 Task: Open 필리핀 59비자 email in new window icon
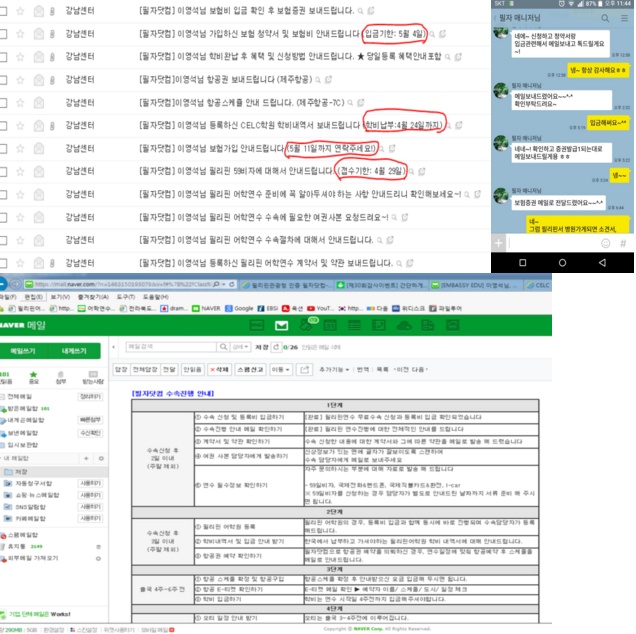(422, 172)
